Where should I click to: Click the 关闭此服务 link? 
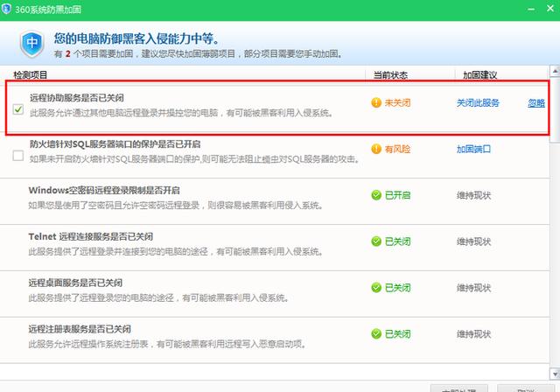[478, 103]
